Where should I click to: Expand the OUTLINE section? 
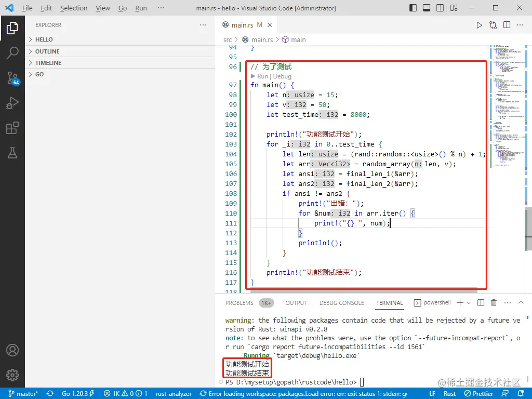[x=120, y=51]
